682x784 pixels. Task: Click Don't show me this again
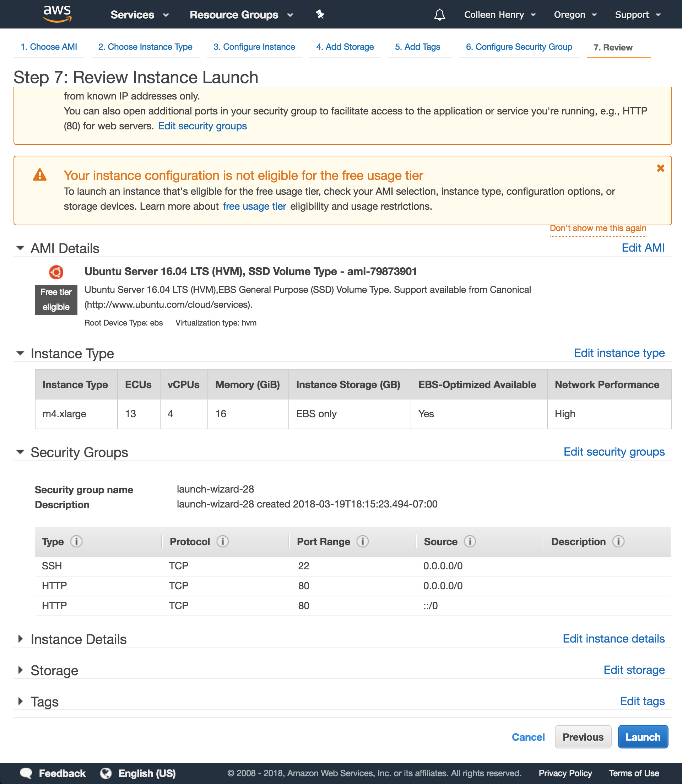point(597,228)
